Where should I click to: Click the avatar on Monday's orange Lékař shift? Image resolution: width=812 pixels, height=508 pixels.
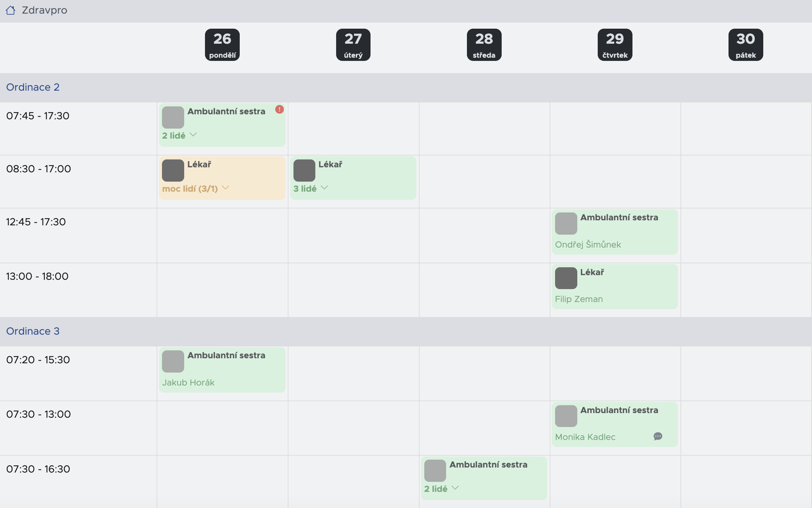(x=173, y=171)
